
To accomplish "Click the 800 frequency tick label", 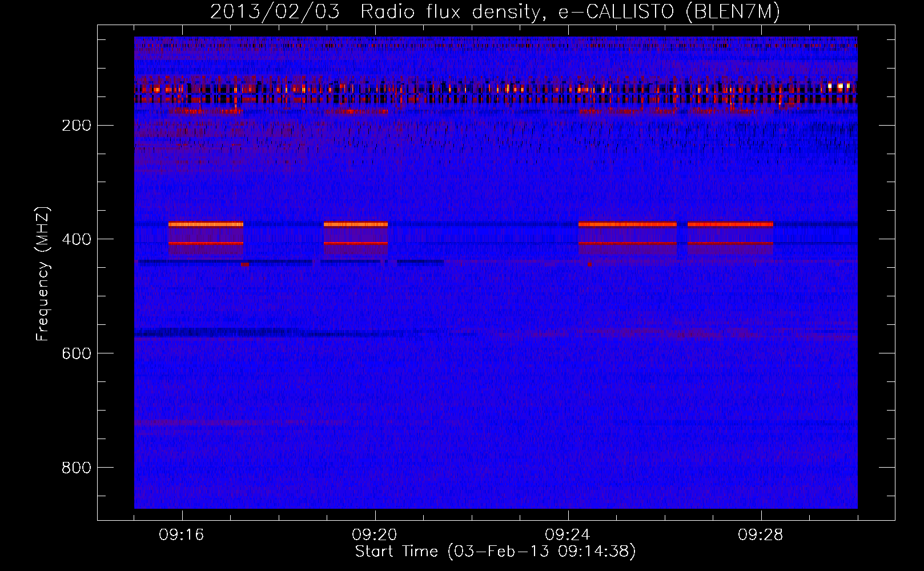I will coord(77,468).
